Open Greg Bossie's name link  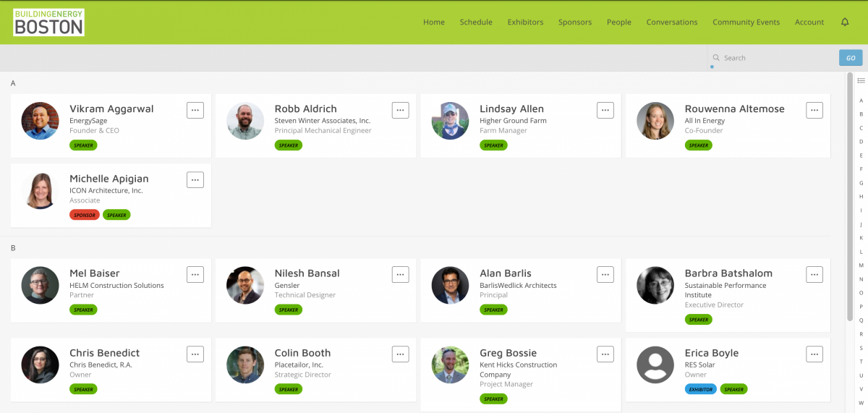click(x=509, y=353)
